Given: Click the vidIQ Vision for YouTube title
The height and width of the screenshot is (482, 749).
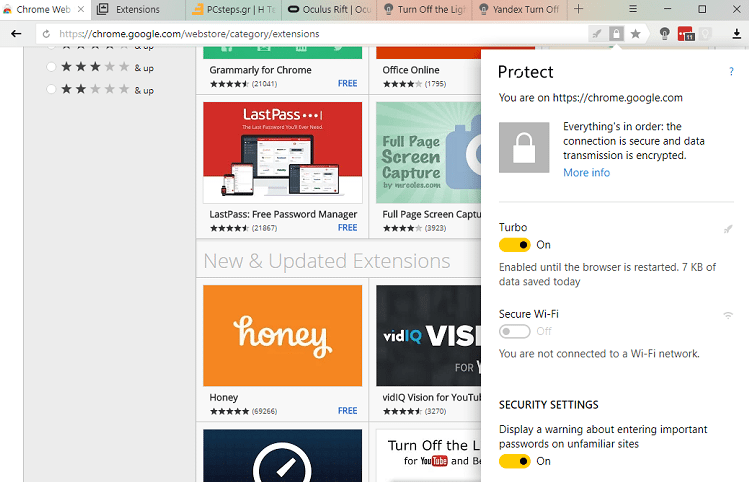Looking at the screenshot, I should click(431, 397).
